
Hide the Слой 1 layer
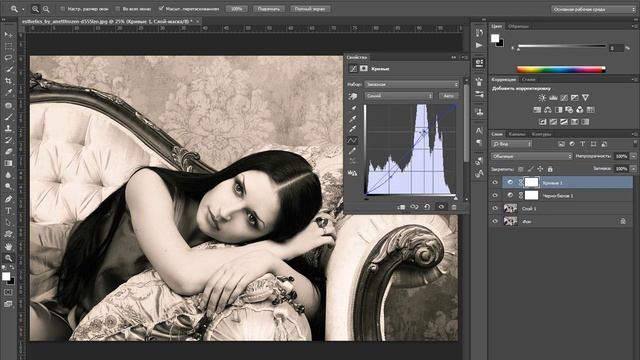pyautogui.click(x=495, y=208)
